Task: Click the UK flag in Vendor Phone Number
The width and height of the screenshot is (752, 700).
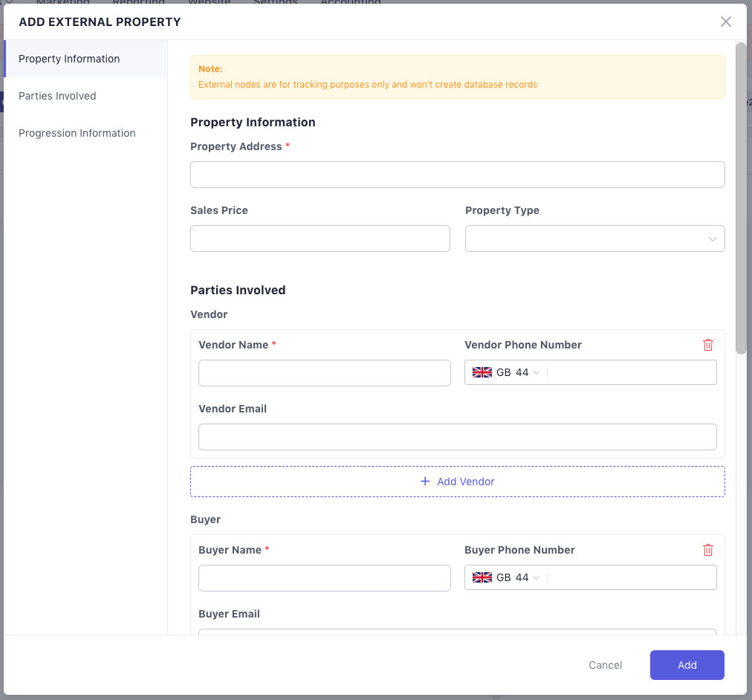Action: [x=482, y=372]
